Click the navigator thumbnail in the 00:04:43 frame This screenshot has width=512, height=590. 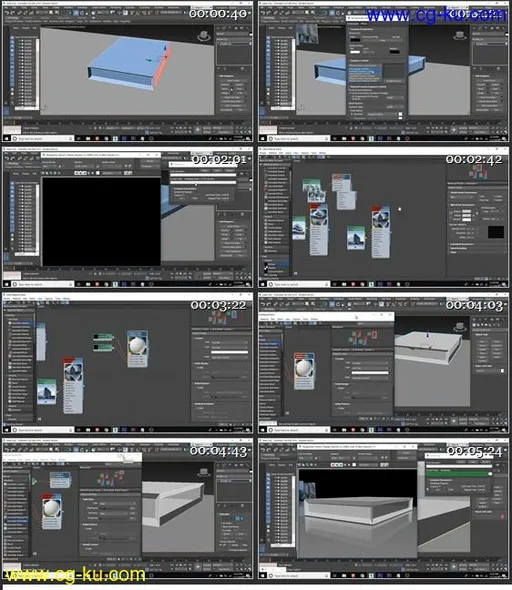pos(111,478)
